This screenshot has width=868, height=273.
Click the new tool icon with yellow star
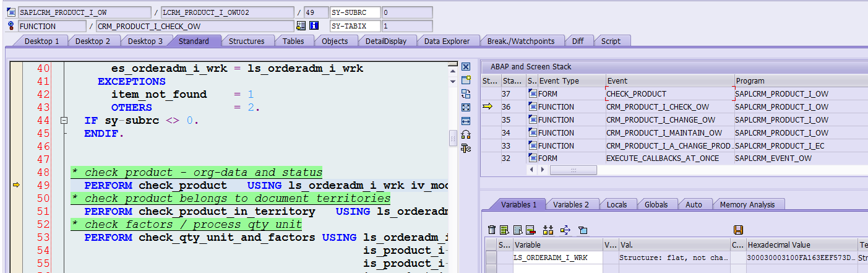point(466,80)
